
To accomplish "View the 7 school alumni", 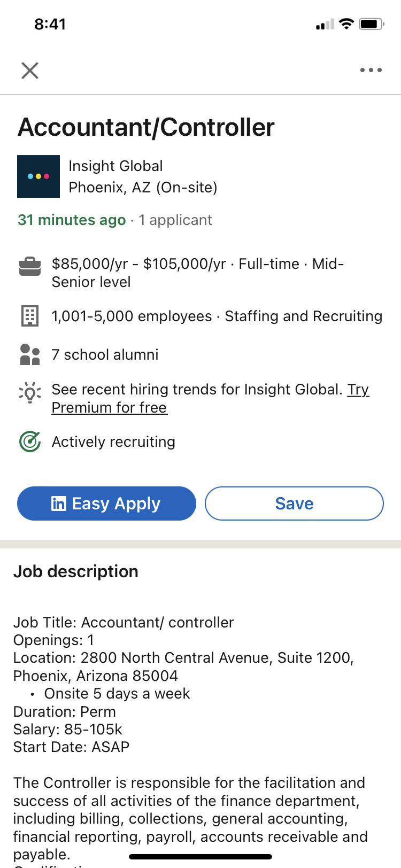I will pos(105,354).
